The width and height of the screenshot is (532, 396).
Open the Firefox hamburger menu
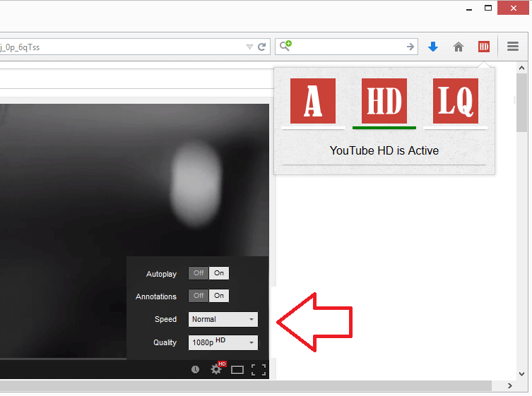click(x=513, y=47)
